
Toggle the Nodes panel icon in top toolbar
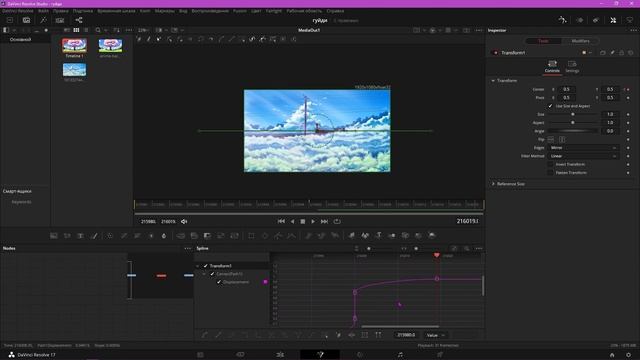(x=79, y=20)
